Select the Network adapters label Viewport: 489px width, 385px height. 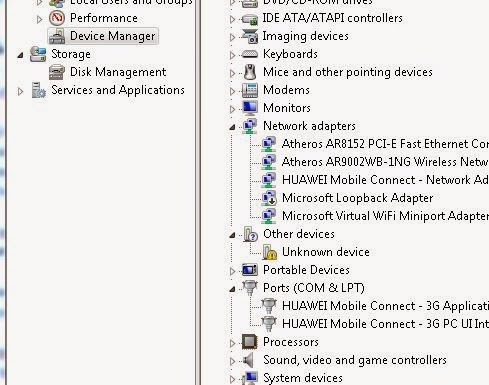coord(309,126)
